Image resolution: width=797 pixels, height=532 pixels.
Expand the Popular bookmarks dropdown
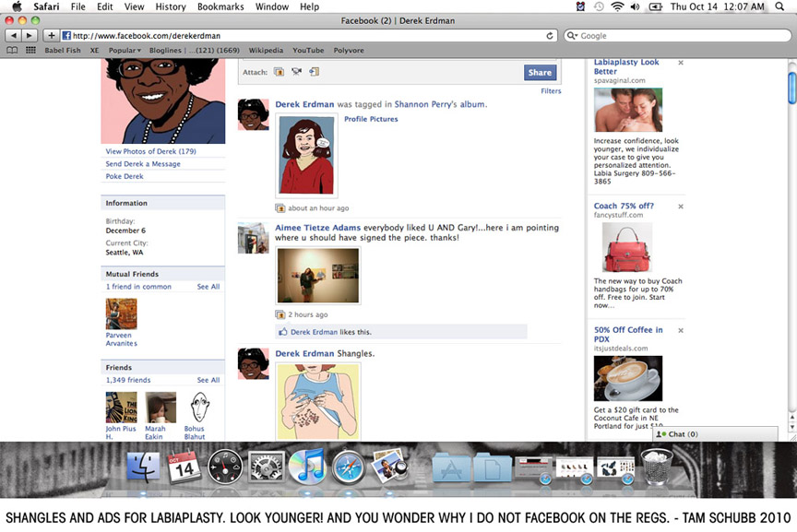(125, 51)
